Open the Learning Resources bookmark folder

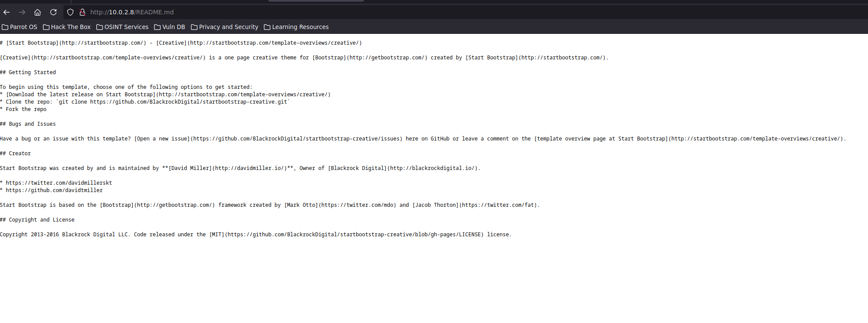(x=296, y=27)
